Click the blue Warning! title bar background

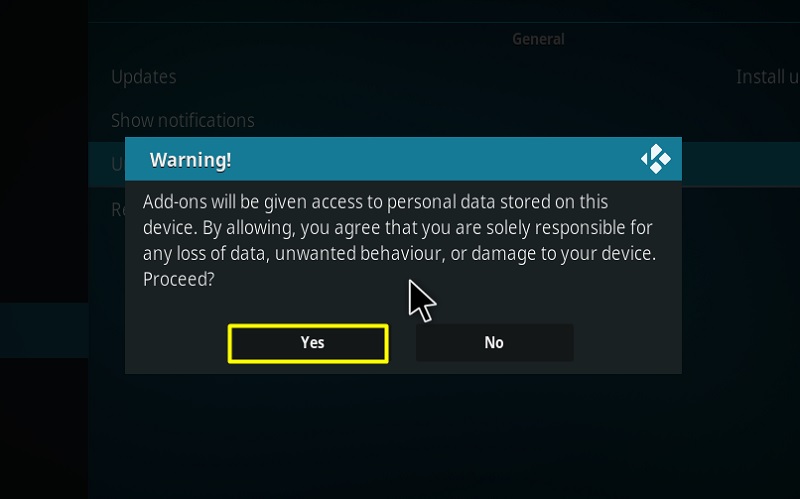click(x=403, y=159)
